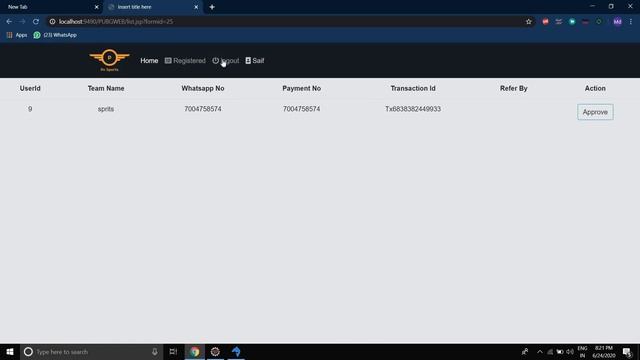Open Chrome from the taskbar
This screenshot has width=640, height=360.
tap(195, 351)
